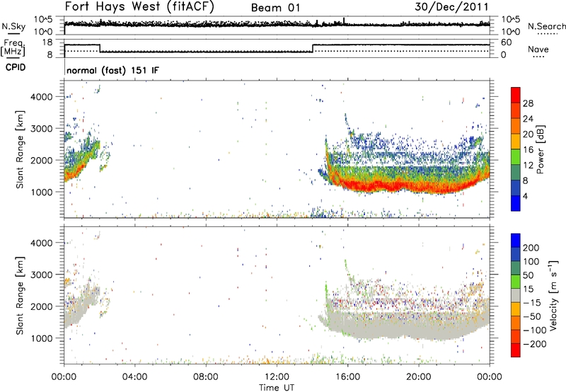The height and width of the screenshot is (392, 566).
Task: Click the frequency step at 14:00
Action: coord(313,48)
